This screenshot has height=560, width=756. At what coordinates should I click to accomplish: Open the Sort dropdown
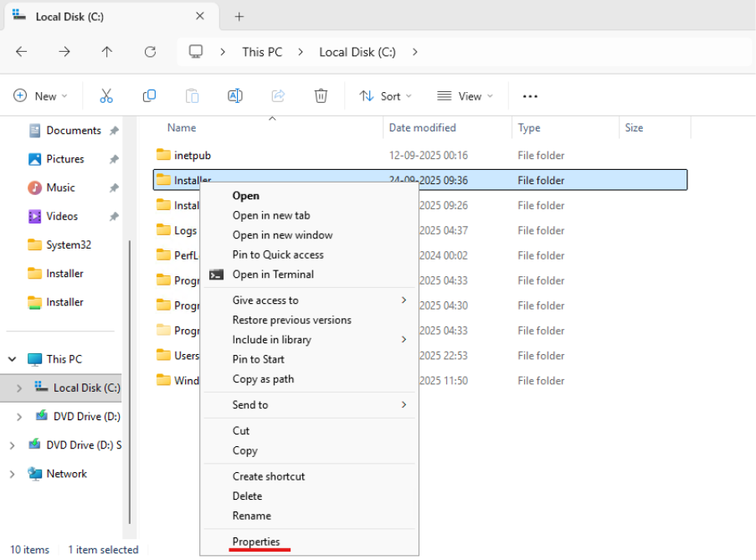(x=384, y=95)
